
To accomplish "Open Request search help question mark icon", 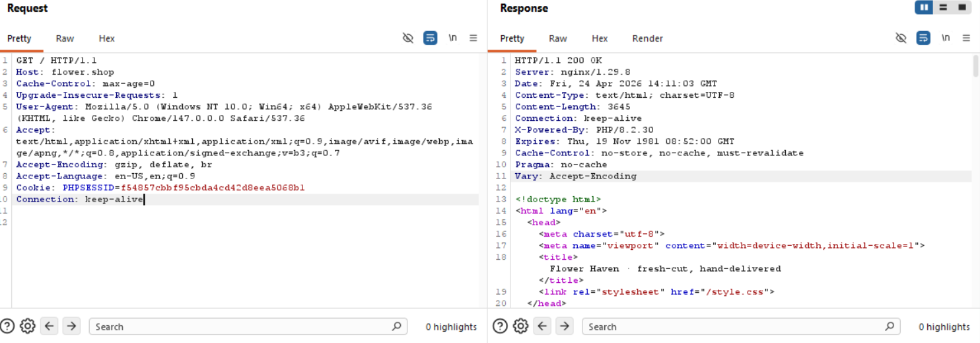I will point(8,326).
